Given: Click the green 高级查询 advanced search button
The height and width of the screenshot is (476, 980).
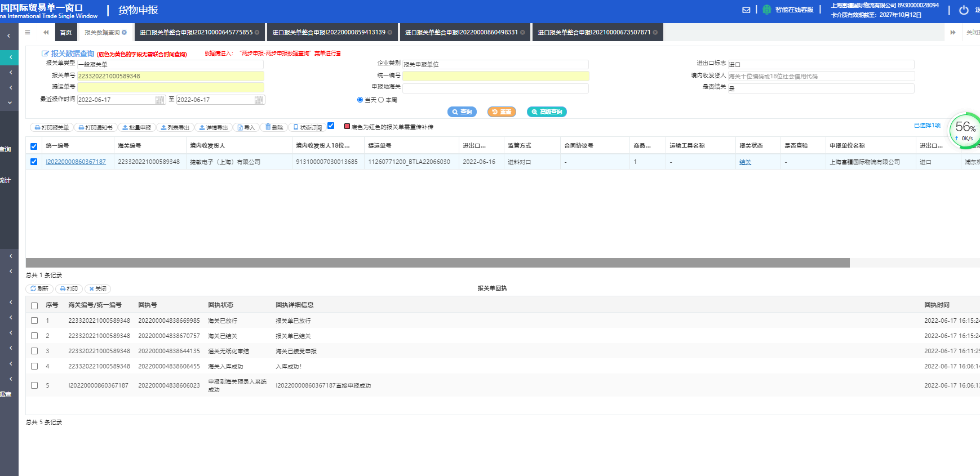Looking at the screenshot, I should coord(547,112).
